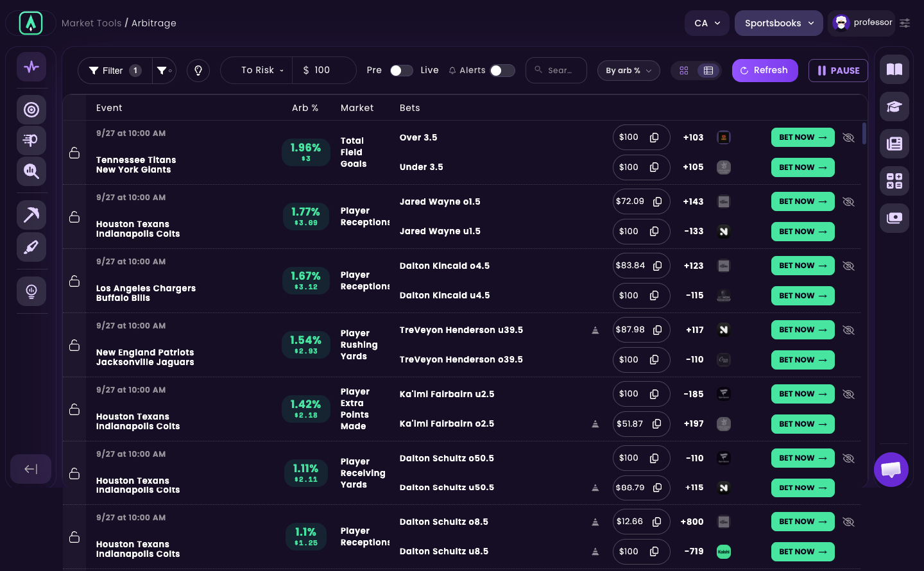The width and height of the screenshot is (924, 571).
Task: Enable the Alerts toggle
Action: [502, 71]
